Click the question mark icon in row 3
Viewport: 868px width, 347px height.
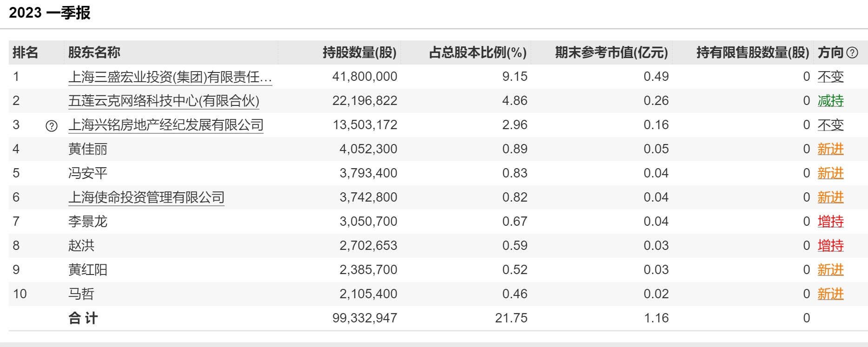click(x=52, y=125)
